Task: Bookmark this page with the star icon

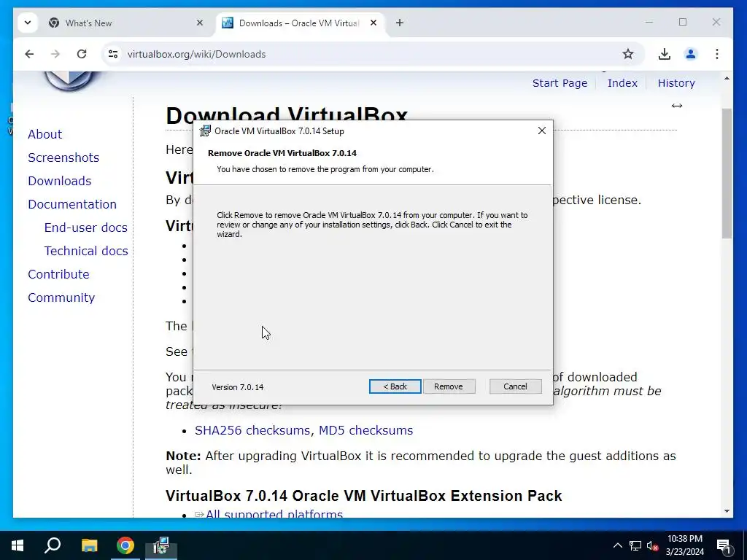Action: [628, 54]
